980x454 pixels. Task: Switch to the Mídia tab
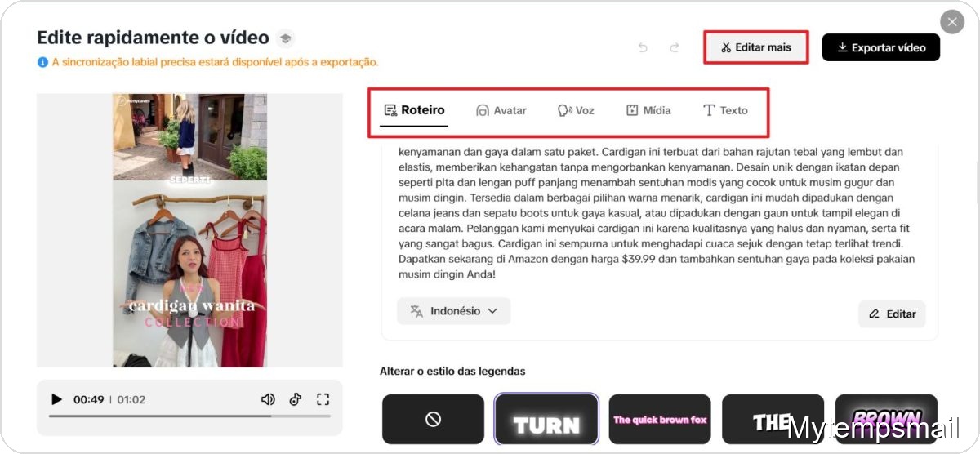[x=648, y=110]
